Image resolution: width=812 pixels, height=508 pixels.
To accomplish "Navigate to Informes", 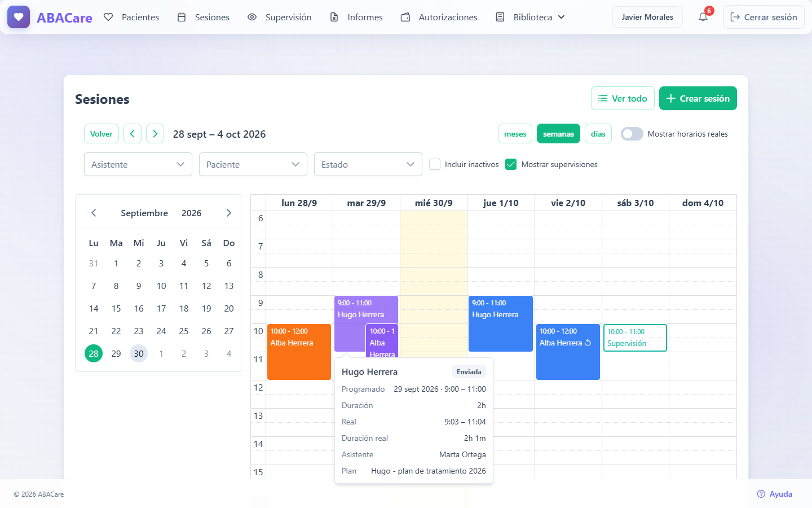I will 356,17.
